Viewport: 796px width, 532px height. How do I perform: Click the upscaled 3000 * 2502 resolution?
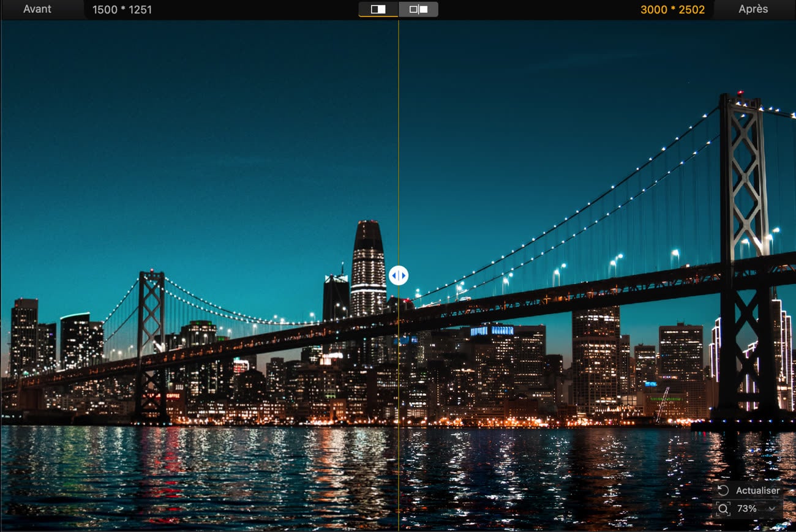click(672, 10)
